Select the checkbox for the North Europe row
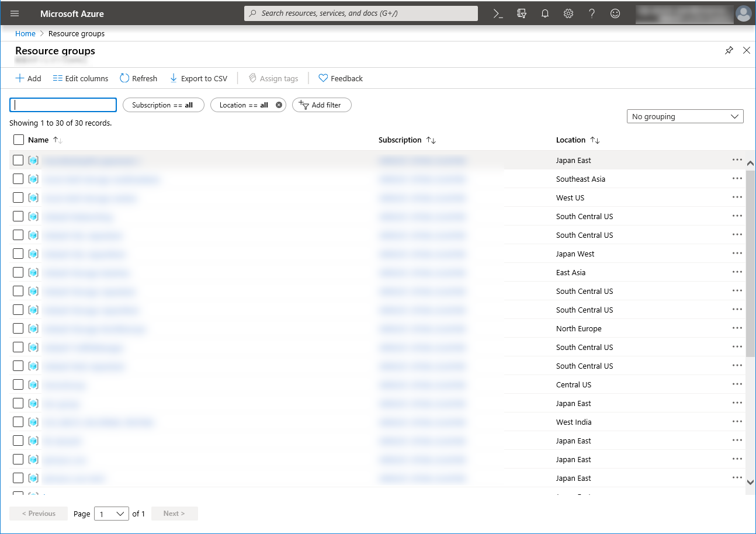 pos(19,328)
